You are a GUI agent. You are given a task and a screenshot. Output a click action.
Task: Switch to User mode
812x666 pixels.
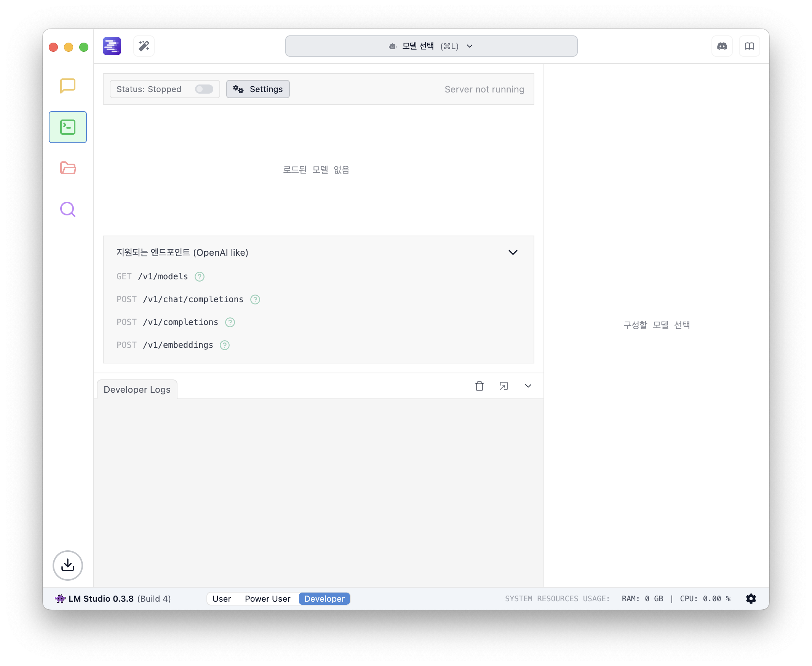click(222, 599)
